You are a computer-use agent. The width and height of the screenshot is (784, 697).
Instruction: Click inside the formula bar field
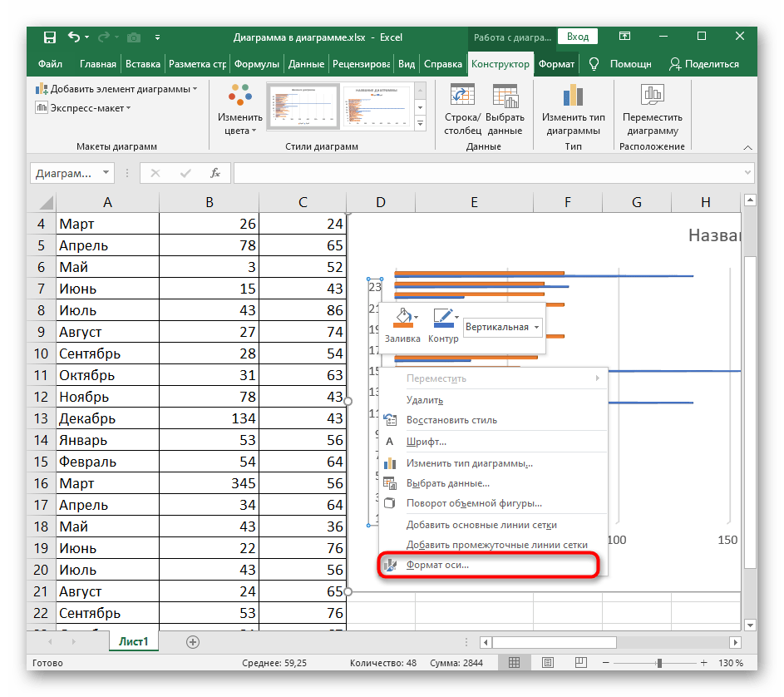point(489,173)
